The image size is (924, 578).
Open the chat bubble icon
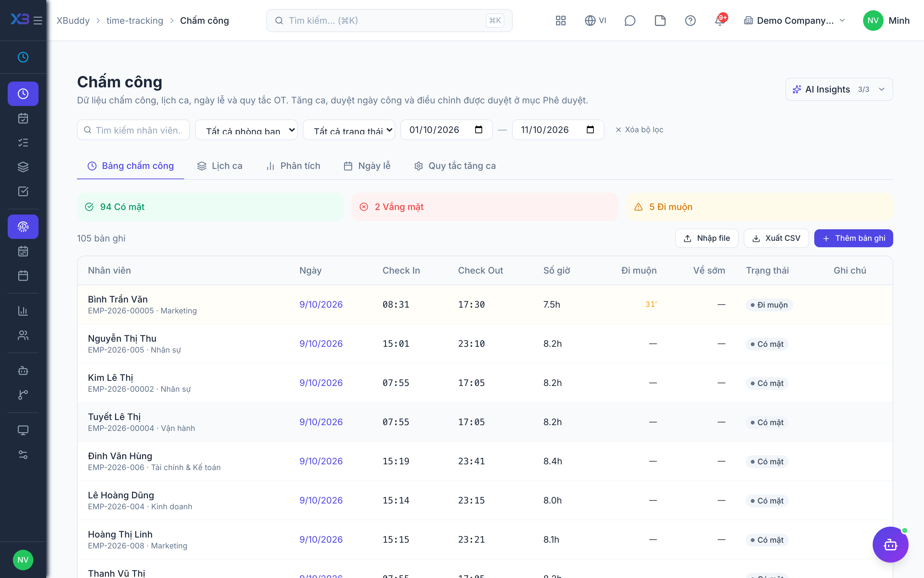(629, 21)
